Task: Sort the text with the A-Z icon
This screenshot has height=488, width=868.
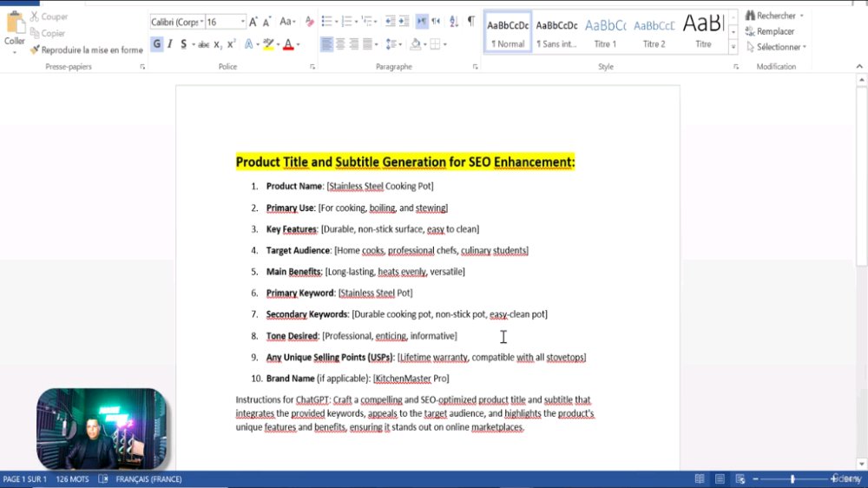Action: click(x=454, y=22)
